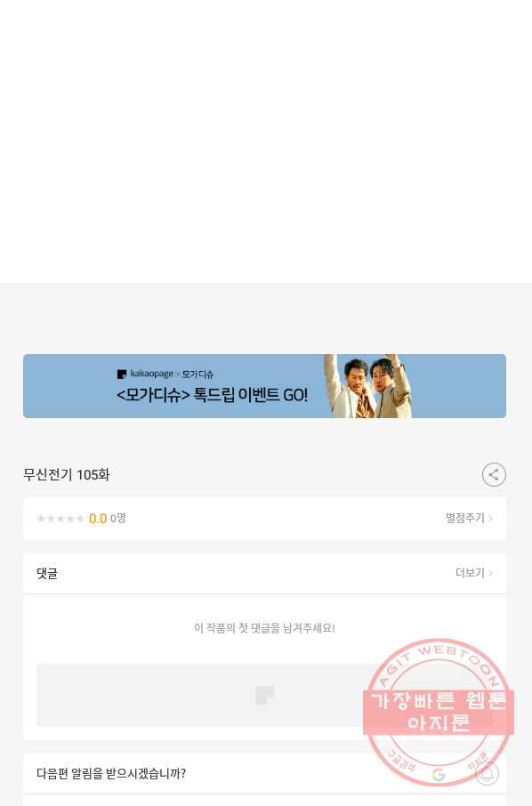
Task: Expand comments with 더보기
Action: 473,573
